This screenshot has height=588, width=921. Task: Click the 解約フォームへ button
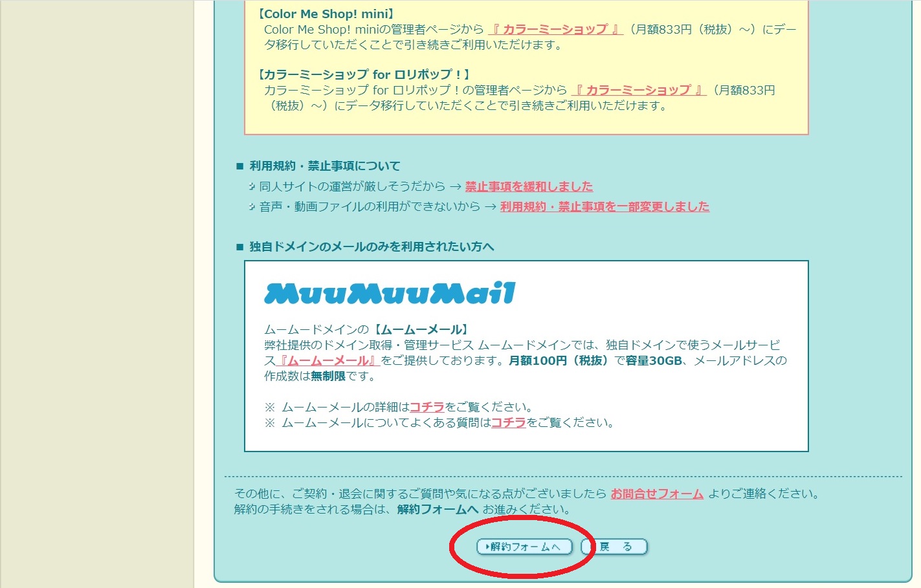tap(524, 547)
